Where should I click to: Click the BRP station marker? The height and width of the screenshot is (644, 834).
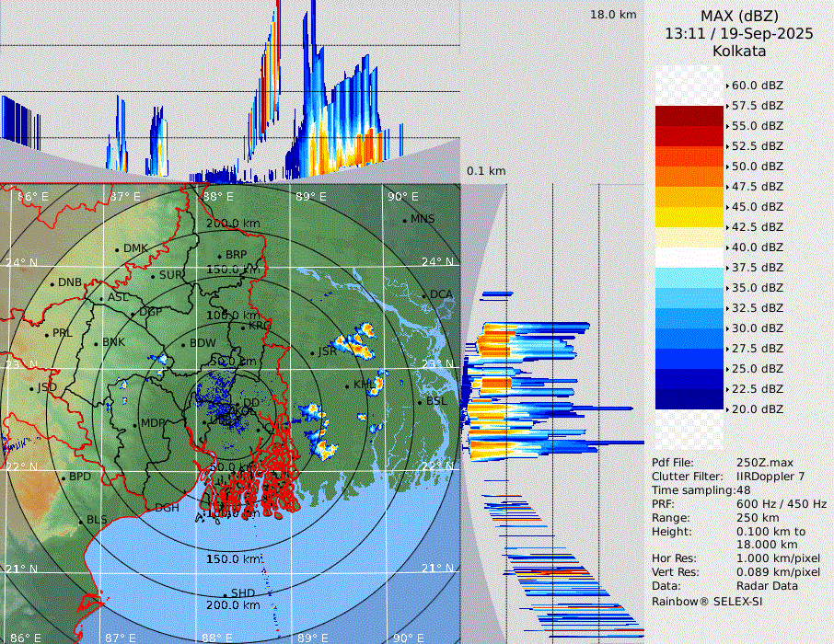click(x=219, y=256)
